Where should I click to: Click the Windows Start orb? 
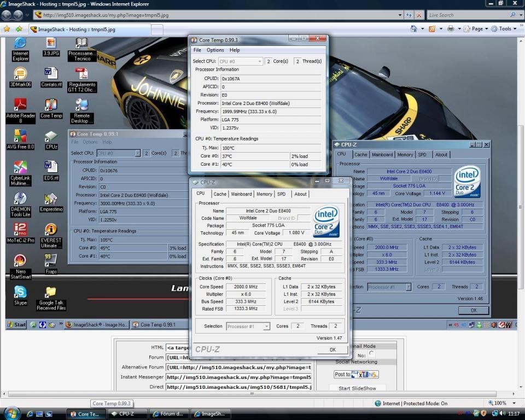[11, 413]
